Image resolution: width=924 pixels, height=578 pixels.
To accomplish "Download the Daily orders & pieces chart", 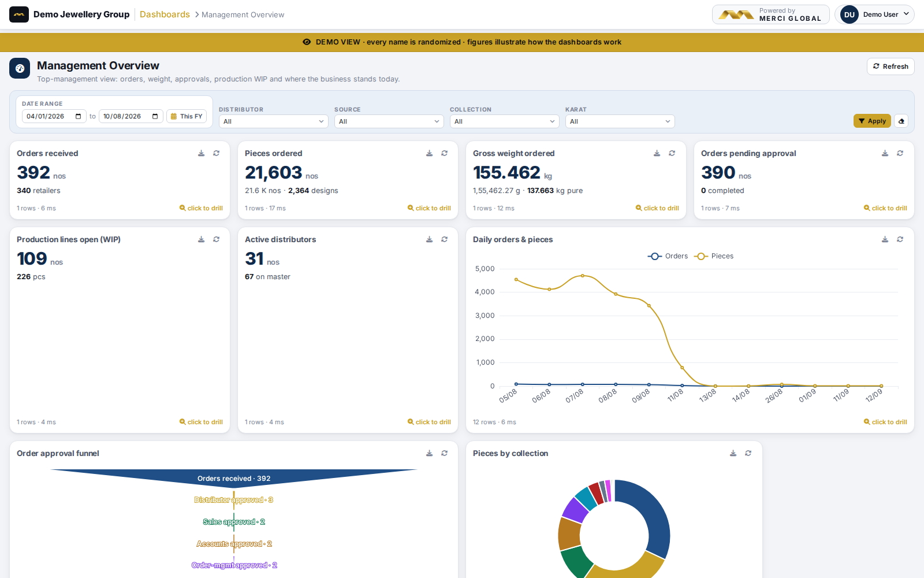I will (x=885, y=239).
